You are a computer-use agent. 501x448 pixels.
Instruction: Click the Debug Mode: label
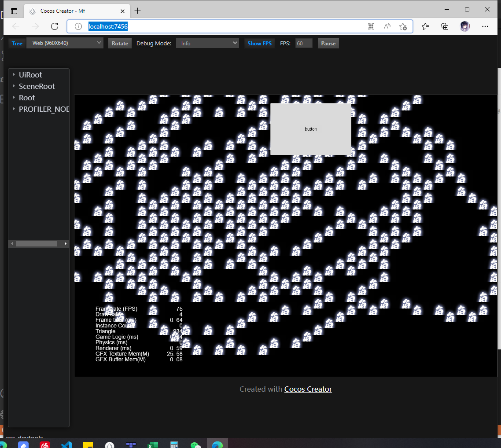point(154,44)
